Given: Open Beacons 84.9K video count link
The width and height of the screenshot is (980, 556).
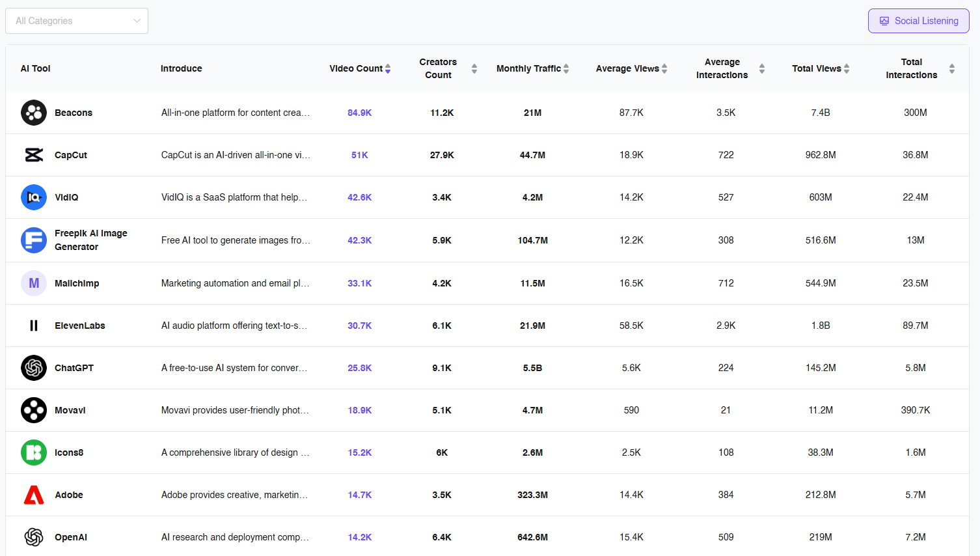Looking at the screenshot, I should (x=360, y=113).
